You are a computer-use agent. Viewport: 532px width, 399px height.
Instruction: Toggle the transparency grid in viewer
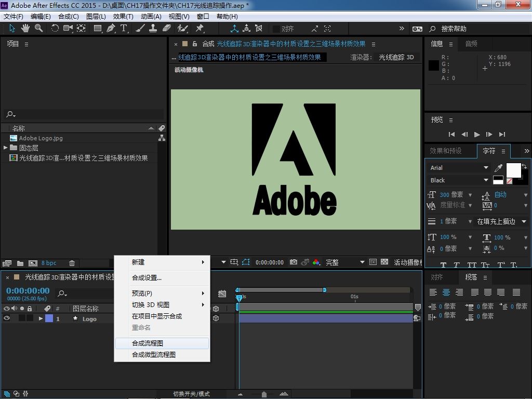click(384, 262)
